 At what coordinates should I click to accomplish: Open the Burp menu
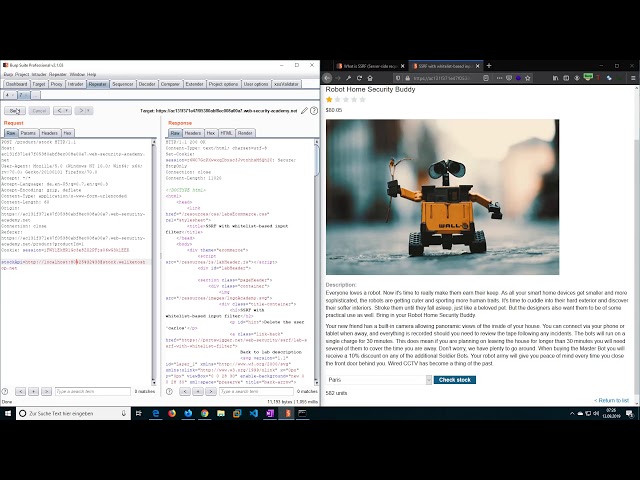click(8, 75)
